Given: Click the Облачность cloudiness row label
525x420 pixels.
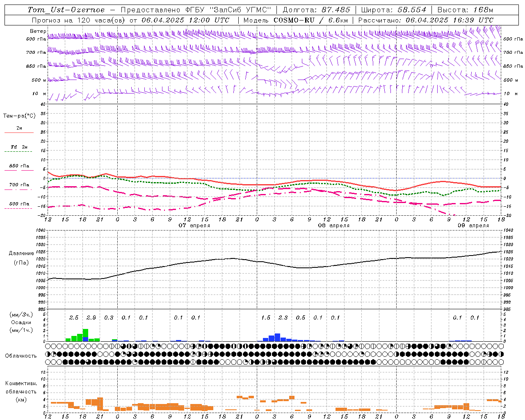Looking at the screenshot, I should click(x=21, y=356).
